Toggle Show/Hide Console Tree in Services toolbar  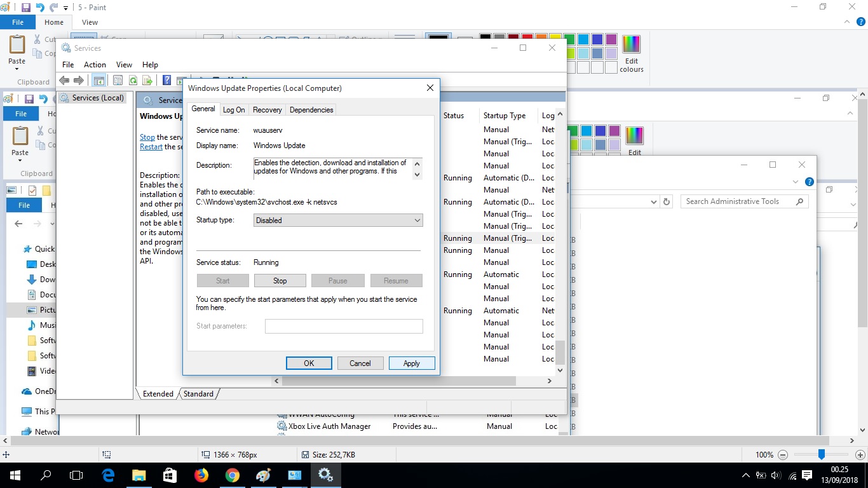tap(98, 80)
